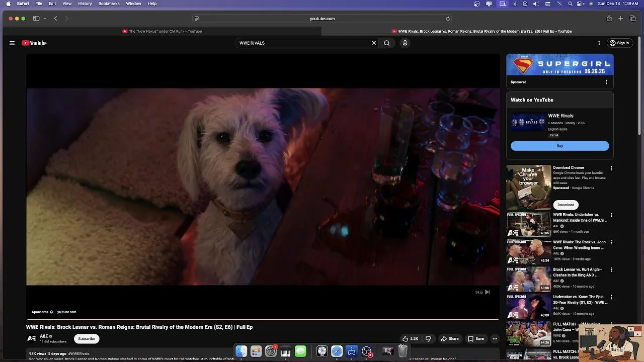
Task: Open options for Brock Lesnar vs. Kurt Angle video
Action: (x=611, y=269)
